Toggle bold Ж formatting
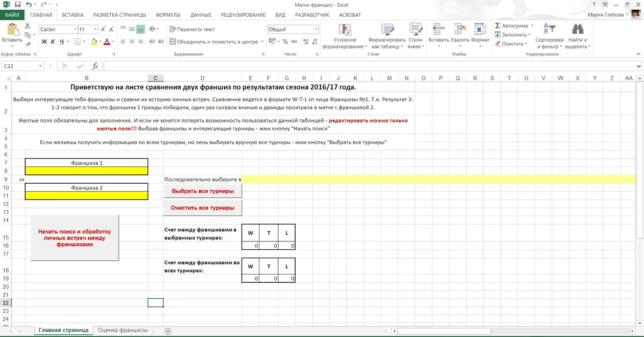Screen dimensions: 644x337 coord(44,42)
